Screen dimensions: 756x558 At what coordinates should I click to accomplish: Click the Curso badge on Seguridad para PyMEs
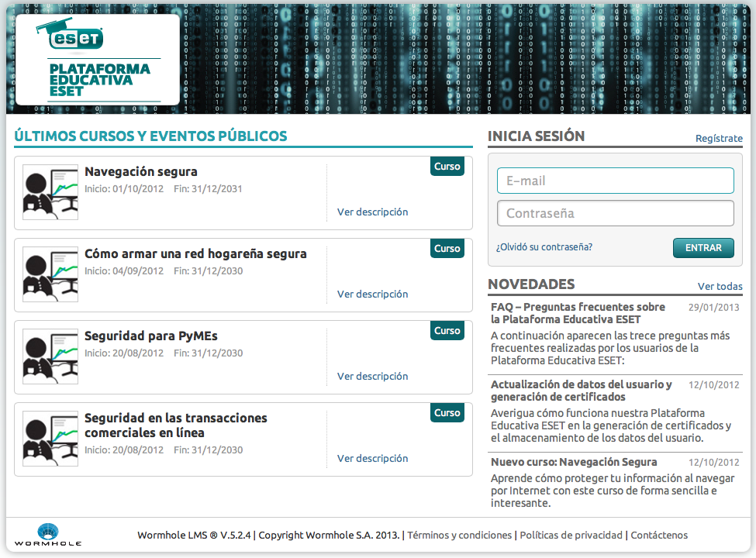click(447, 331)
